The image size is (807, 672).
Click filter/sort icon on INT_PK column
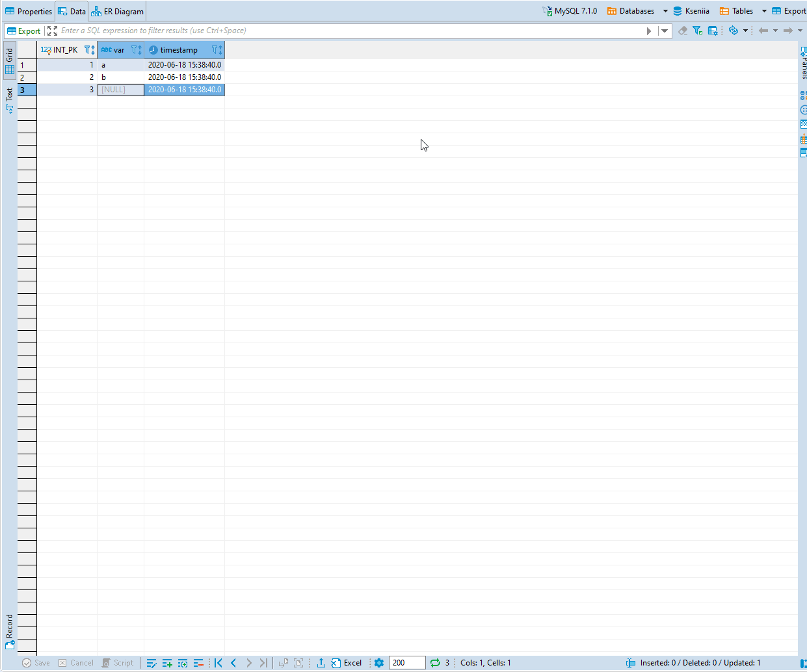coord(90,50)
